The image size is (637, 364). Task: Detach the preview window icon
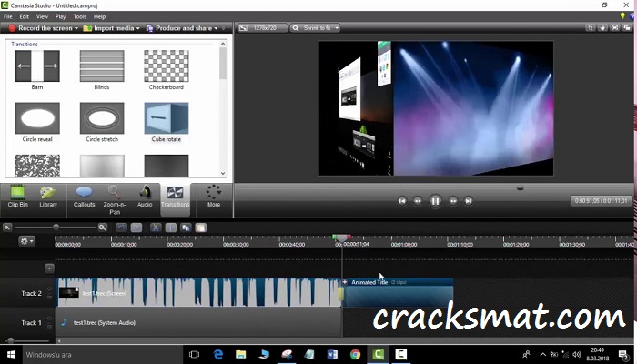[627, 28]
